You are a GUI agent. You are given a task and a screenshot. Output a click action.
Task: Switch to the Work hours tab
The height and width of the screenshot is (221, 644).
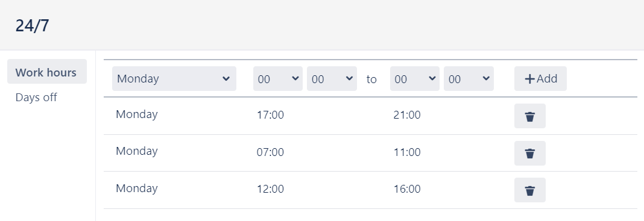click(47, 72)
